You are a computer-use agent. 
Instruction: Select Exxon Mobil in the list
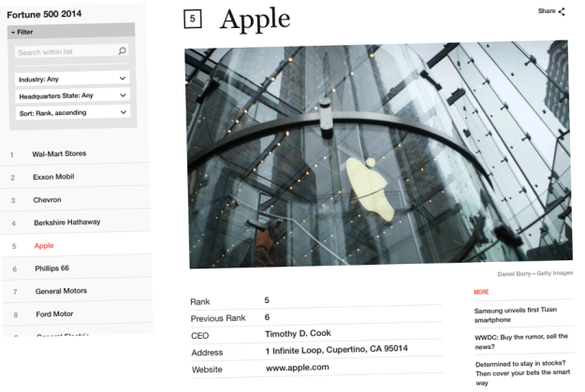coord(53,177)
